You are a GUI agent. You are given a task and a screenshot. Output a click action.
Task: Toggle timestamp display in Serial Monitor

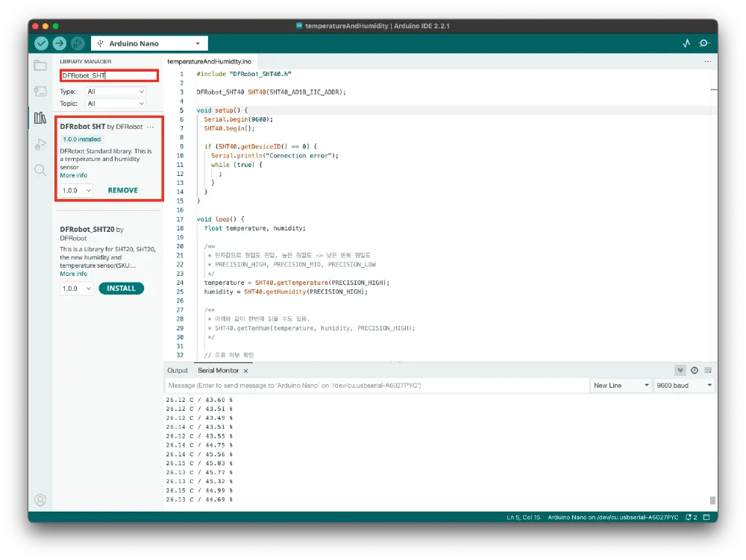[x=695, y=370]
